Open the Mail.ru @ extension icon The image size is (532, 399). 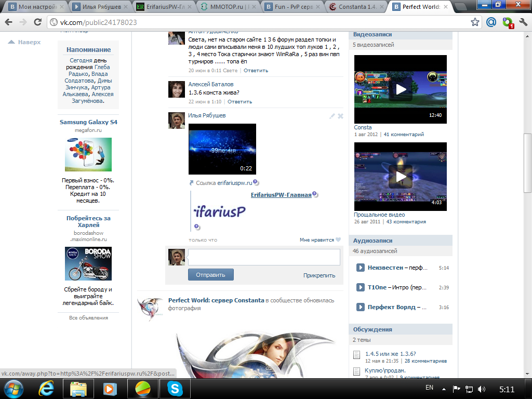pyautogui.click(x=491, y=22)
